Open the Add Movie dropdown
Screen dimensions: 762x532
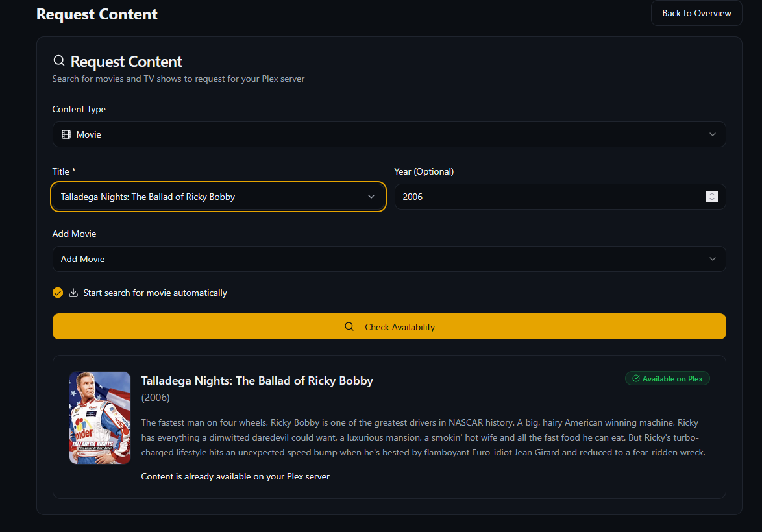pyautogui.click(x=389, y=259)
